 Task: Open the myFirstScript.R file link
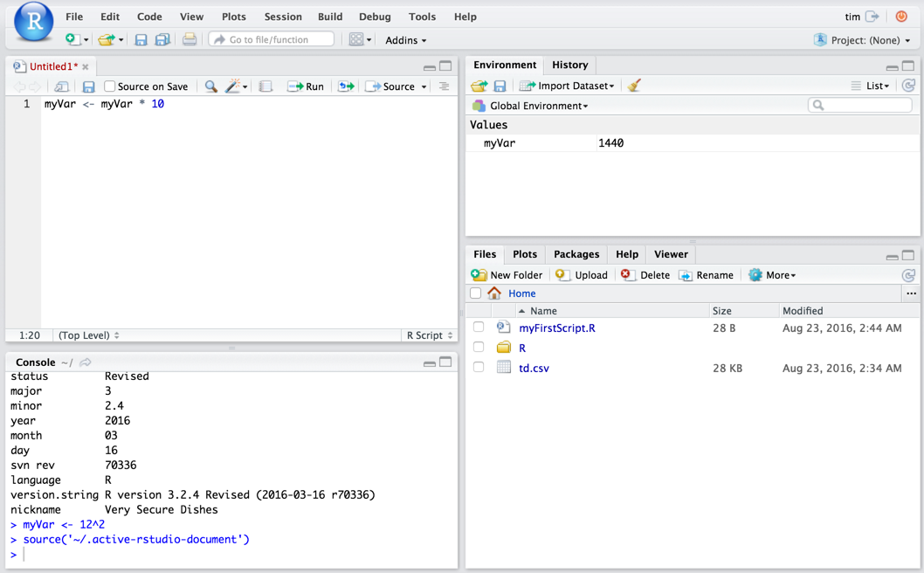[x=557, y=328]
